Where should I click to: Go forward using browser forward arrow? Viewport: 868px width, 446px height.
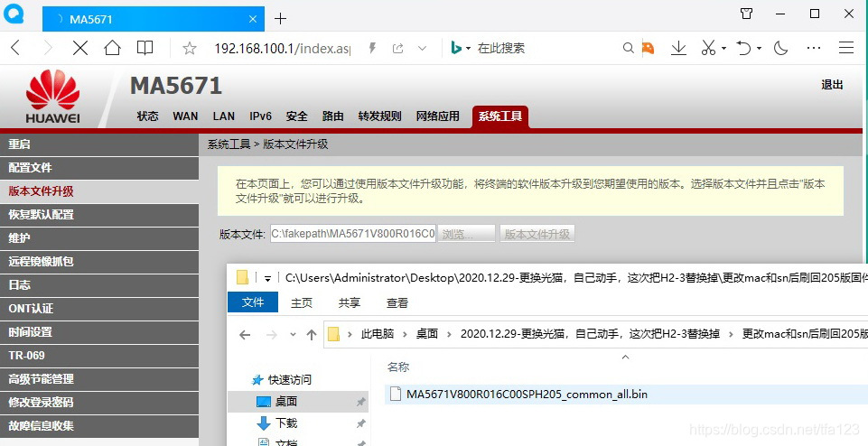click(x=48, y=48)
